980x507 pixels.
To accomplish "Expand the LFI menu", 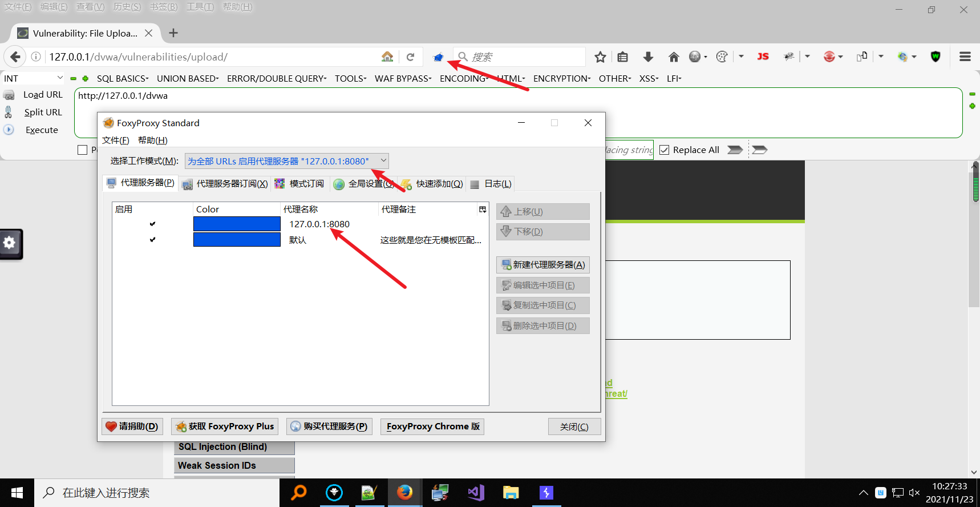I will point(674,79).
